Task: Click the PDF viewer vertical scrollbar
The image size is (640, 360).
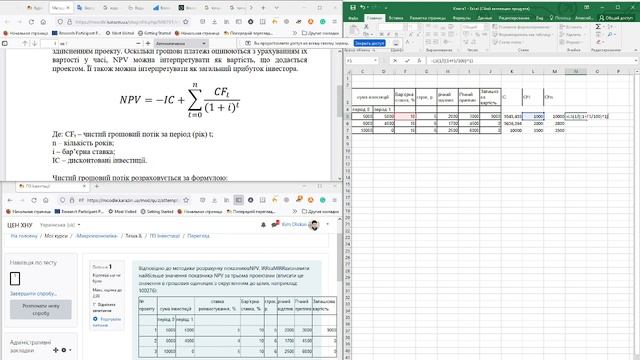Action: click(x=339, y=102)
